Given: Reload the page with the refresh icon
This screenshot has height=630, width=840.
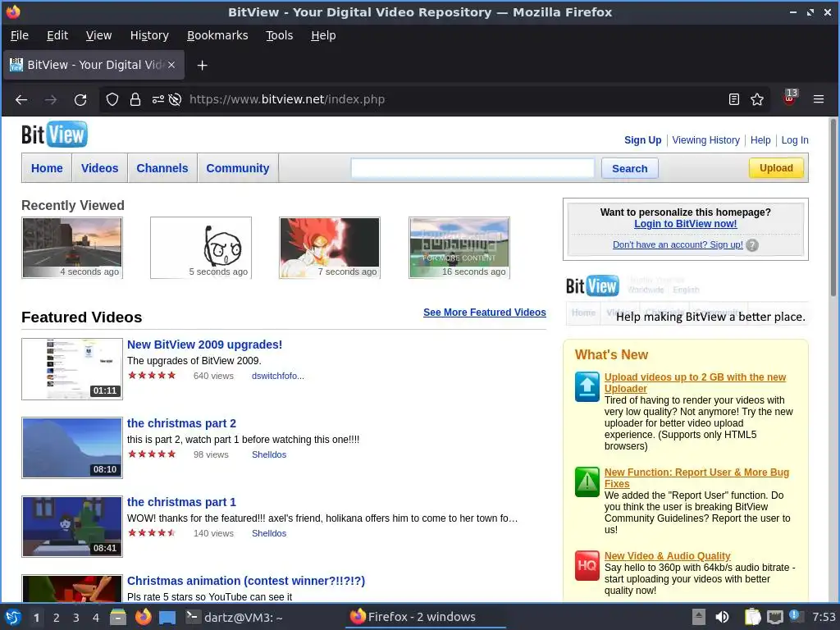Looking at the screenshot, I should pyautogui.click(x=80, y=99).
